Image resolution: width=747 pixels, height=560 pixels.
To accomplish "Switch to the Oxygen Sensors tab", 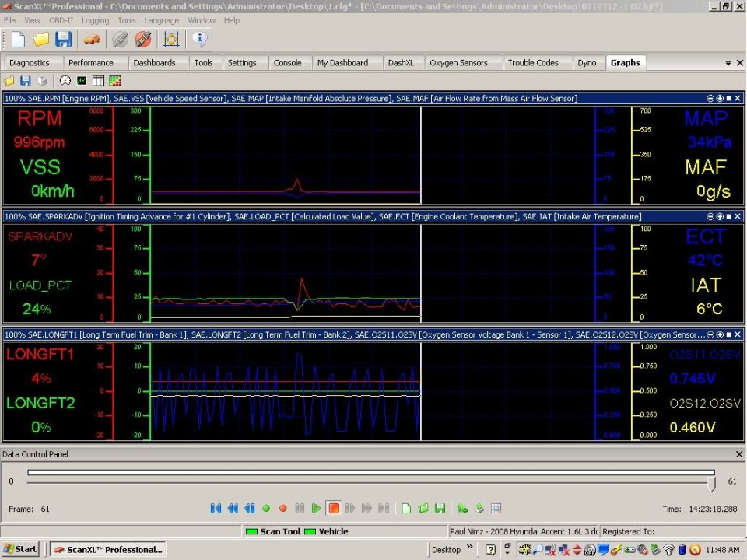I will [x=458, y=63].
